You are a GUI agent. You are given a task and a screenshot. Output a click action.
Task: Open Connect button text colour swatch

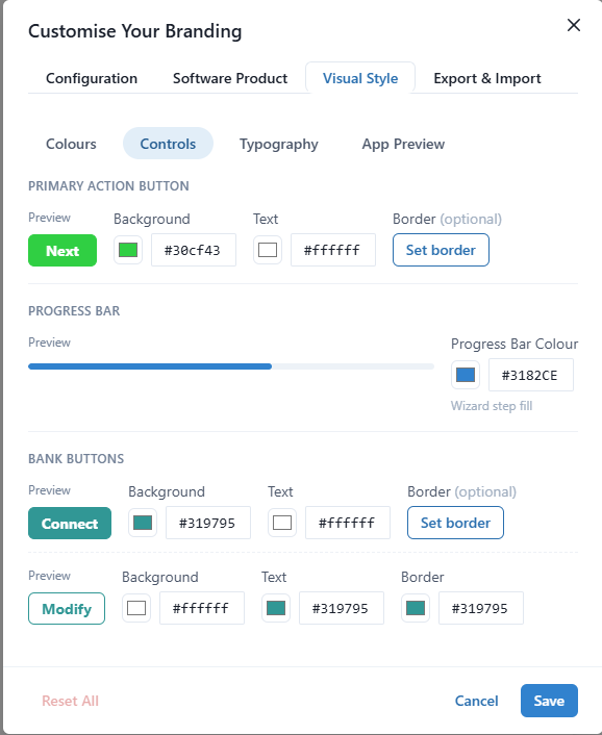coord(282,523)
